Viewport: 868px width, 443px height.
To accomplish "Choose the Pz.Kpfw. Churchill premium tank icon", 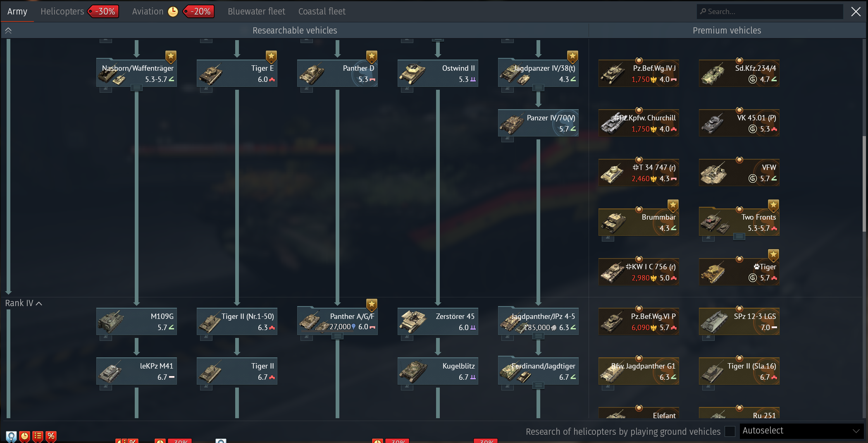I will click(x=613, y=124).
